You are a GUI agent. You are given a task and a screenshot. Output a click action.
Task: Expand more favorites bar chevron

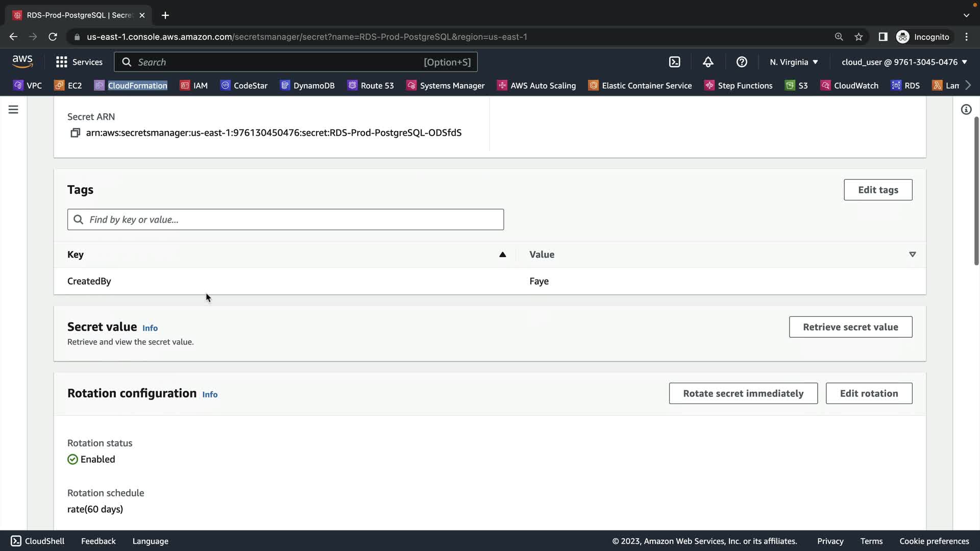pyautogui.click(x=968, y=85)
